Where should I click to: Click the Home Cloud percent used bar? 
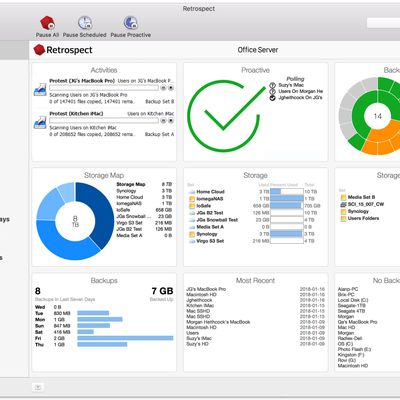(x=287, y=192)
